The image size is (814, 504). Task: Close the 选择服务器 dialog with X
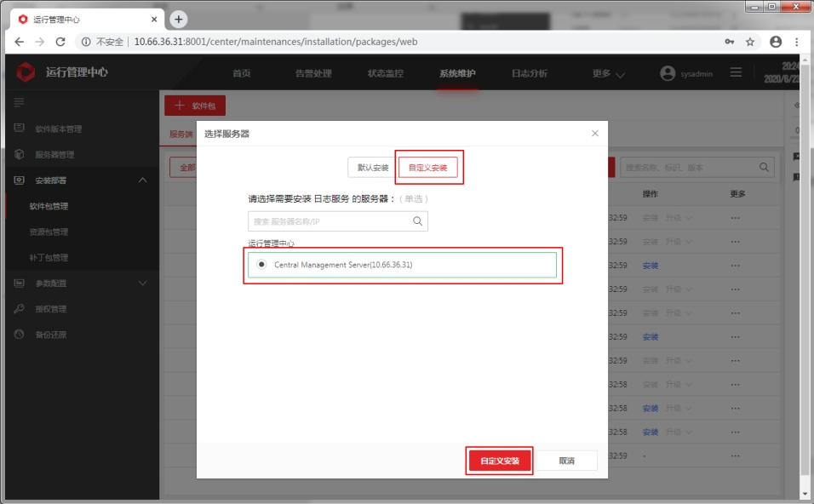click(595, 134)
